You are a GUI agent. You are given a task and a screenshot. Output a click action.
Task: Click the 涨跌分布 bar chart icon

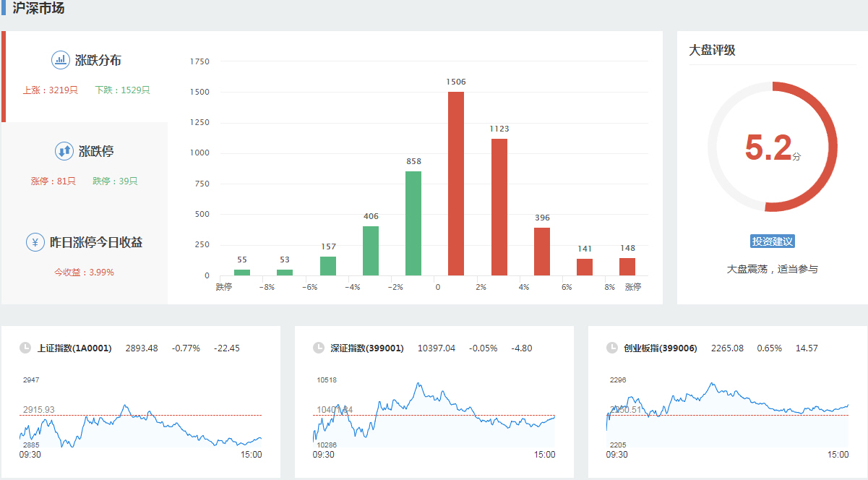[61, 60]
